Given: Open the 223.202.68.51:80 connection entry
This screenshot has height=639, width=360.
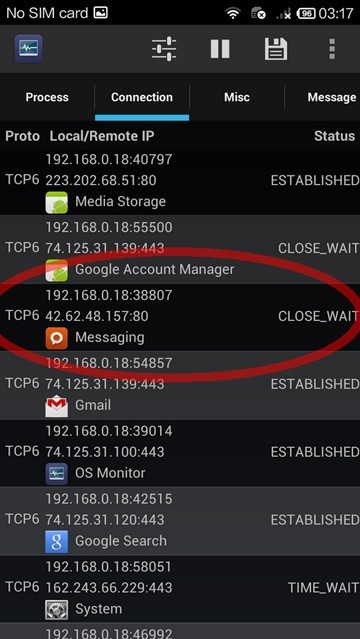Looking at the screenshot, I should pyautogui.click(x=180, y=181).
